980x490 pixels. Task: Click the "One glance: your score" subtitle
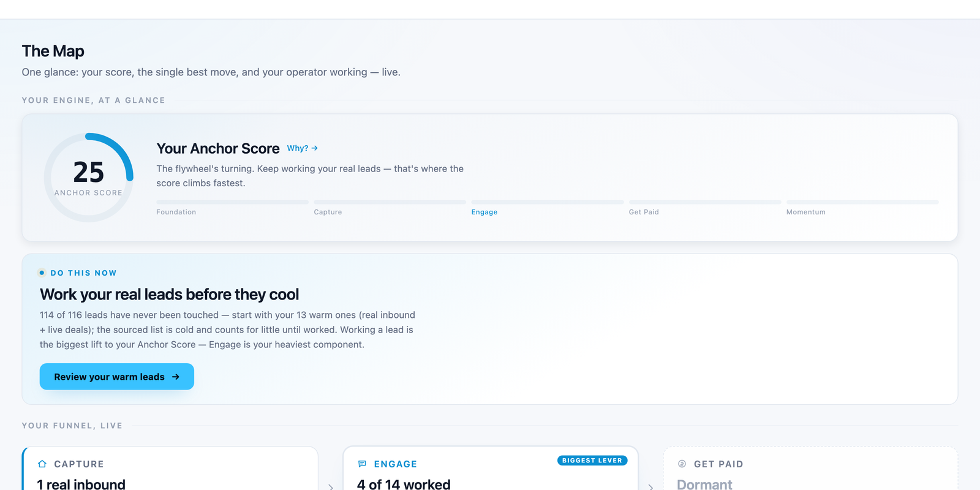point(211,72)
